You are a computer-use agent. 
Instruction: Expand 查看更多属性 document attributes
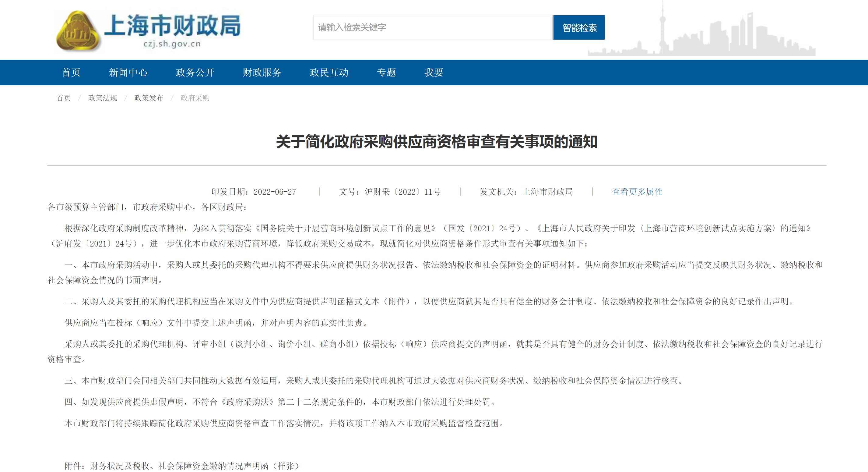tap(637, 192)
